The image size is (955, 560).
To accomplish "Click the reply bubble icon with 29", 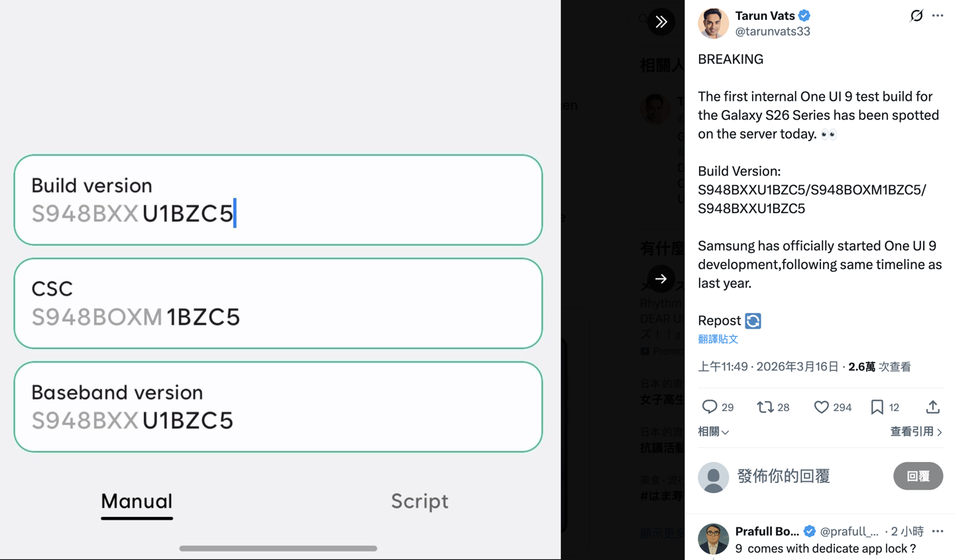I will (710, 407).
